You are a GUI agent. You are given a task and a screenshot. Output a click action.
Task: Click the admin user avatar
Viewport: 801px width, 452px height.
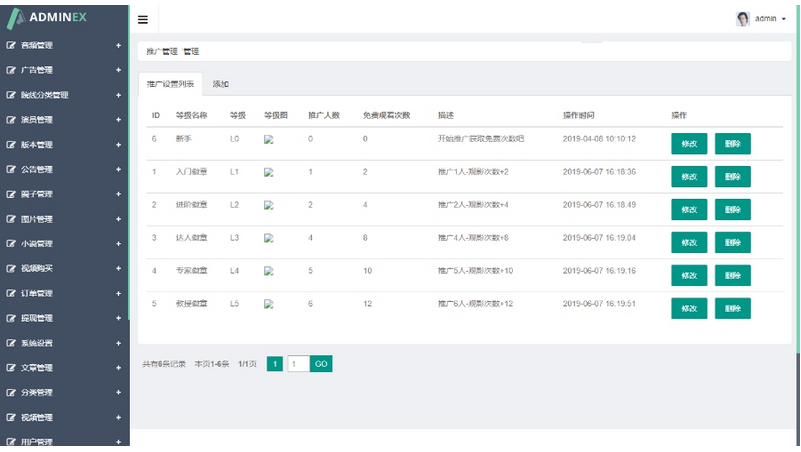coord(742,19)
